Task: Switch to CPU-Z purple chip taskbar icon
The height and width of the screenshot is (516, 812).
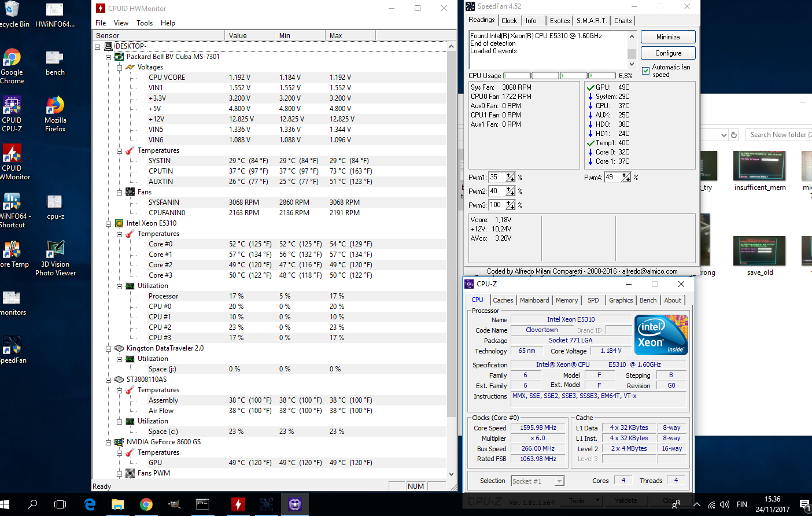Action: click(x=294, y=504)
